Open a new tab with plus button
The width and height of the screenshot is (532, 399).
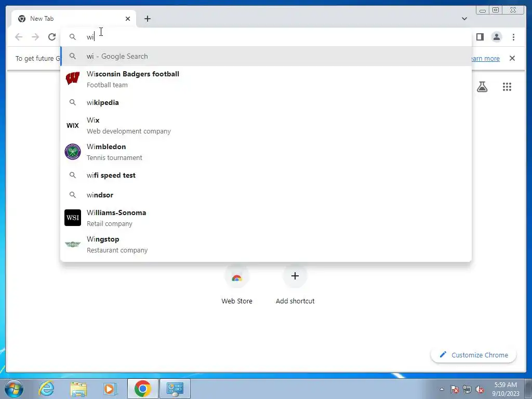click(x=147, y=19)
